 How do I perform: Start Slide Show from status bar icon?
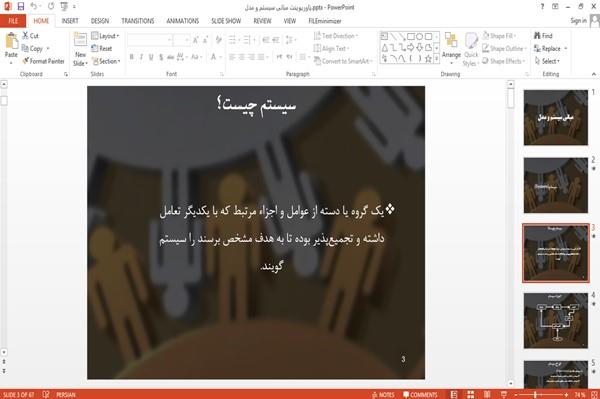[504, 394]
